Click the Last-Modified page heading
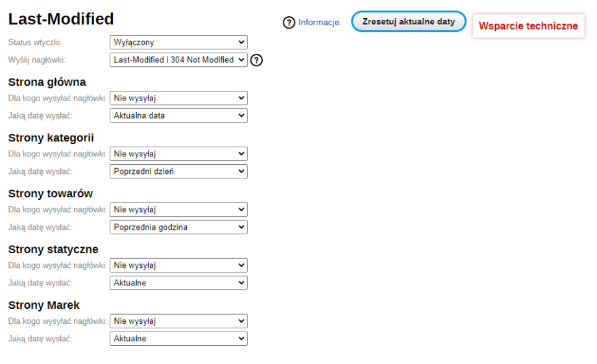 point(61,19)
